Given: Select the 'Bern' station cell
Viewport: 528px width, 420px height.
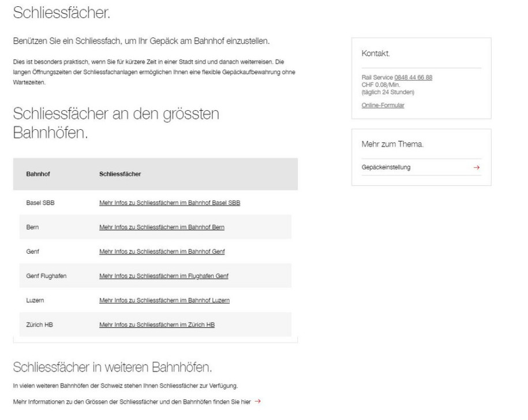Looking at the screenshot, I should pos(32,227).
